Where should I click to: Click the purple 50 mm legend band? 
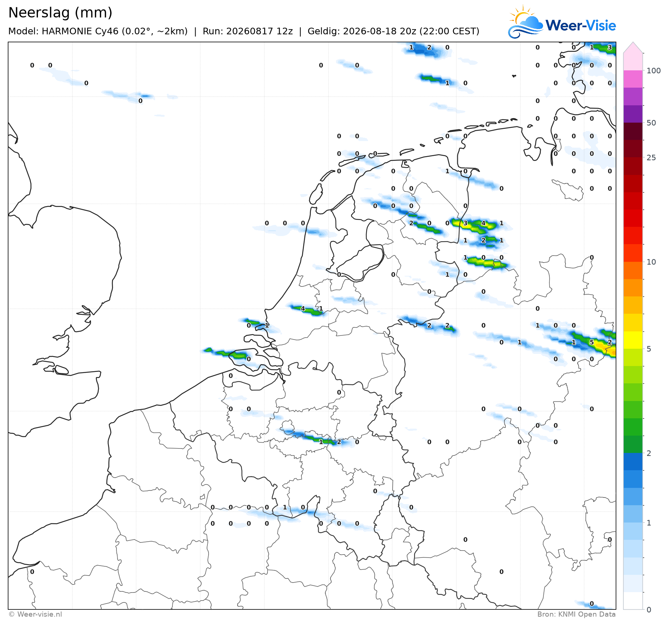coord(633,114)
